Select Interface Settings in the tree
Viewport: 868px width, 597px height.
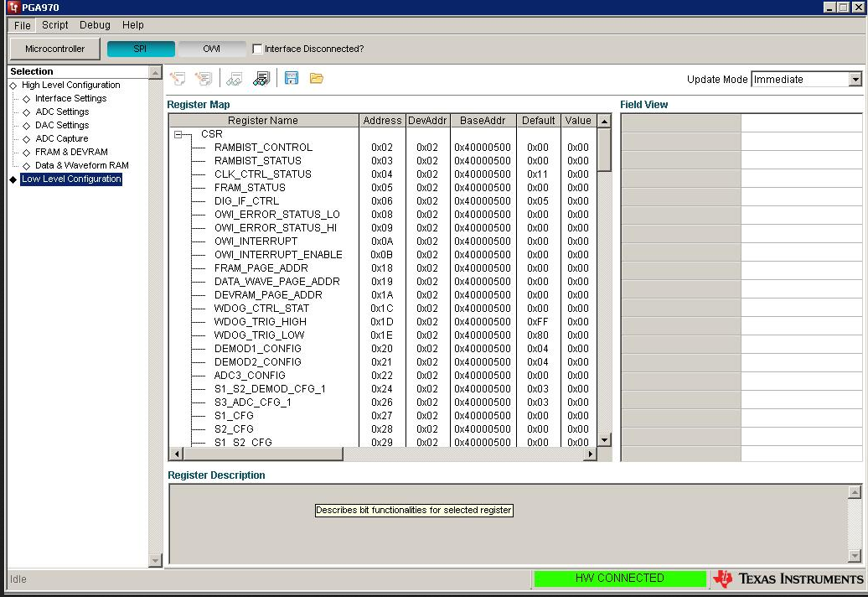tap(71, 98)
